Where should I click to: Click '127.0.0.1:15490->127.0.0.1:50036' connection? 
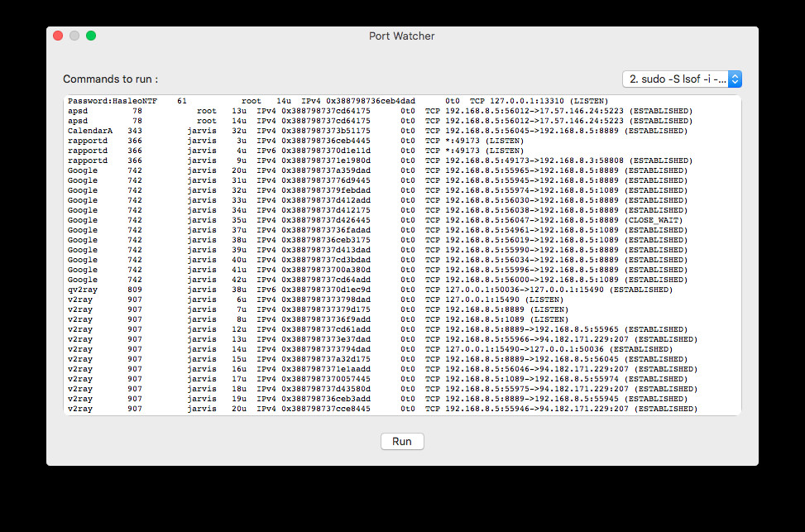525,349
